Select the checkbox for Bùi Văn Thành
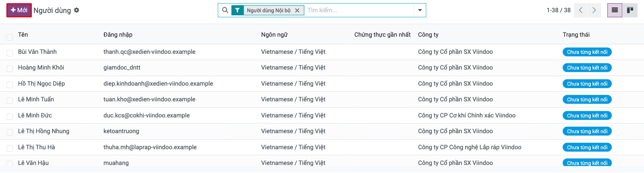Image resolution: width=644 pixels, height=173 pixels. pyautogui.click(x=10, y=53)
